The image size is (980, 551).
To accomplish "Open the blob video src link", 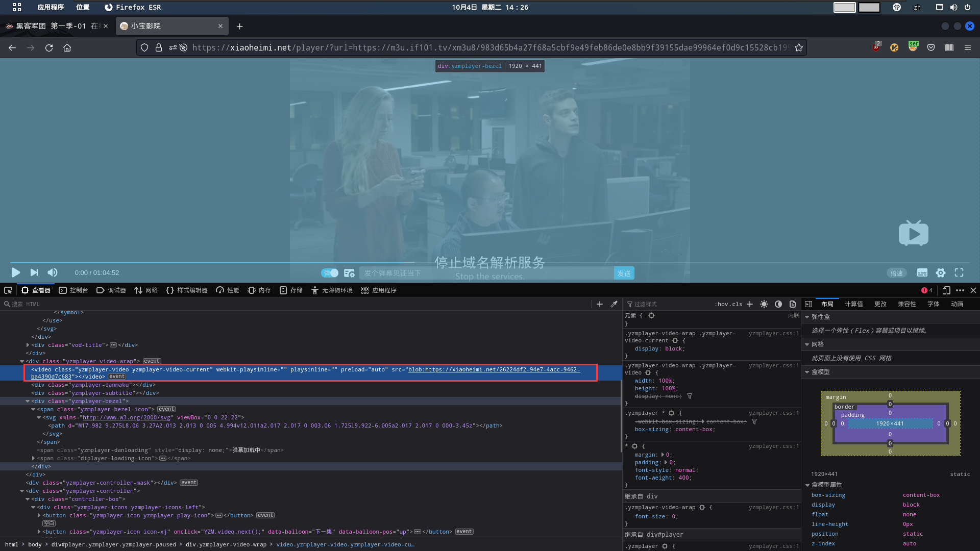I will [494, 369].
